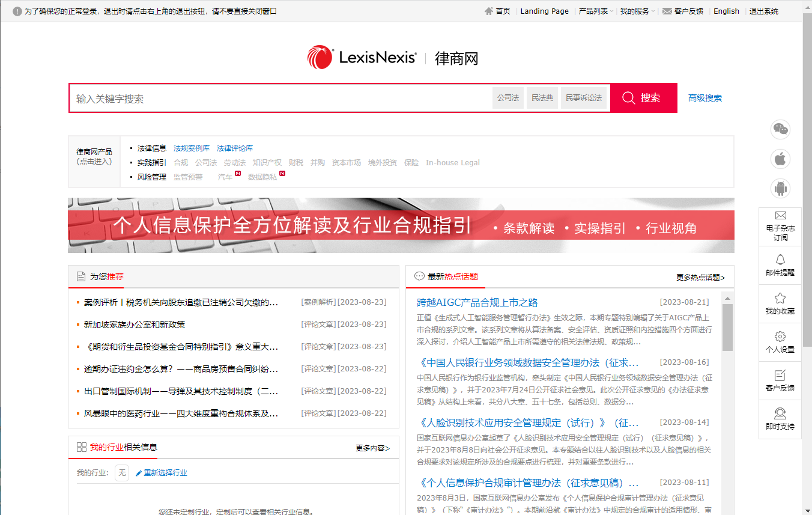Open 高级搜索 link
The width and height of the screenshot is (812, 515).
click(x=704, y=98)
